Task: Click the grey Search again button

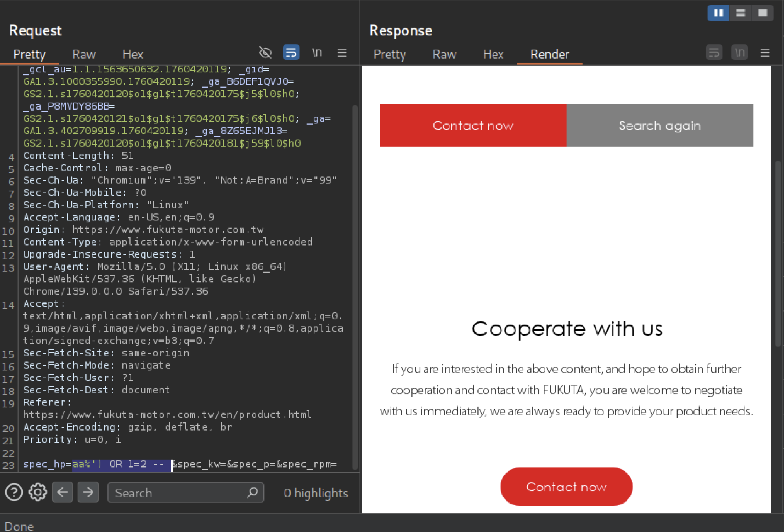Action: [x=660, y=125]
